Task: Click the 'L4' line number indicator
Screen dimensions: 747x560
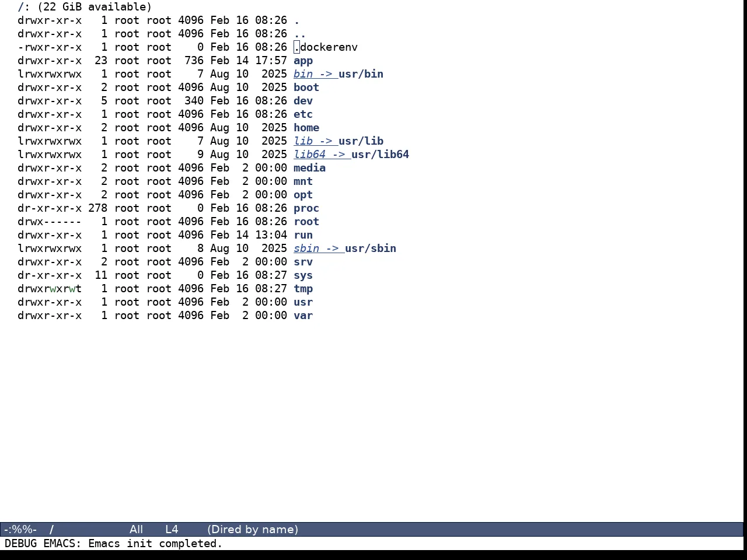Action: (172, 530)
